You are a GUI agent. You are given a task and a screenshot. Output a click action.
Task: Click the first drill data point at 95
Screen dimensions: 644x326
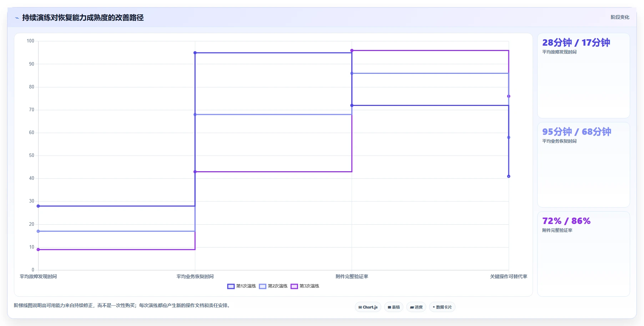[195, 53]
